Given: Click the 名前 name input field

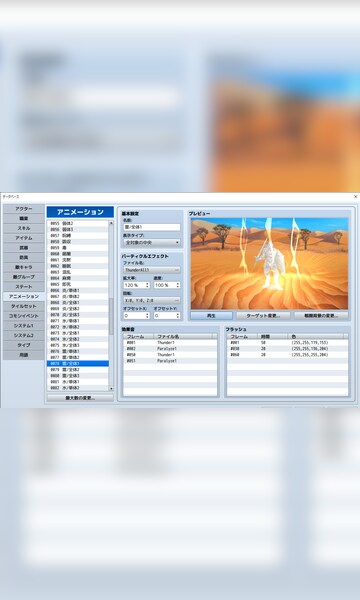Looking at the screenshot, I should 151,227.
